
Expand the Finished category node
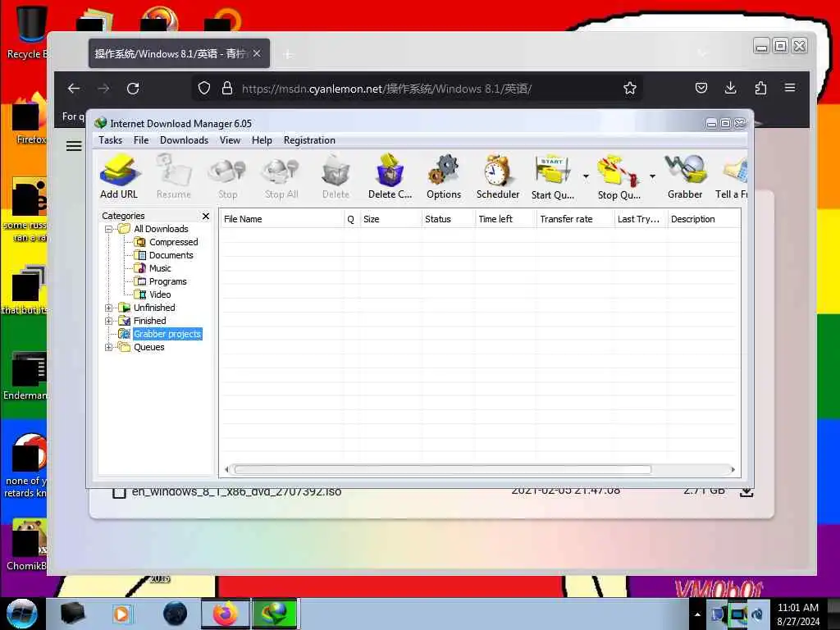tap(109, 321)
